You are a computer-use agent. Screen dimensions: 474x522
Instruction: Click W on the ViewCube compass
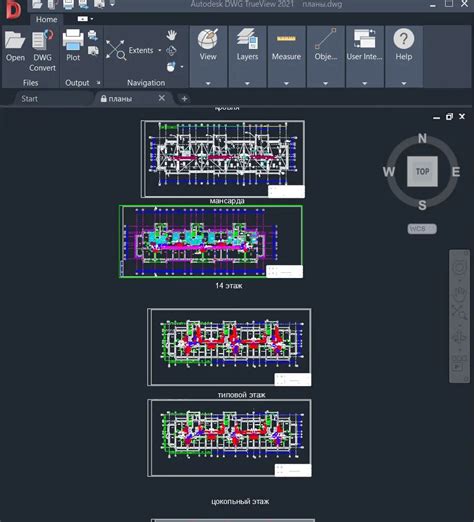389,172
